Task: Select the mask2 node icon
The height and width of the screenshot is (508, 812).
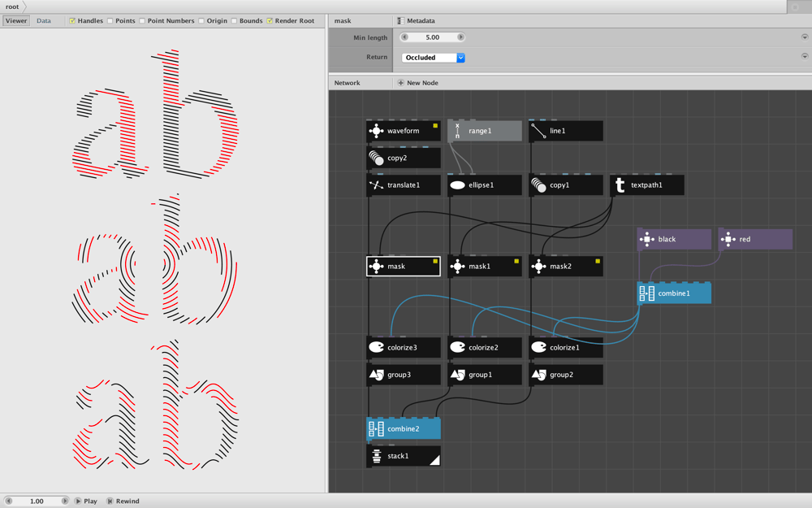Action: (x=538, y=267)
